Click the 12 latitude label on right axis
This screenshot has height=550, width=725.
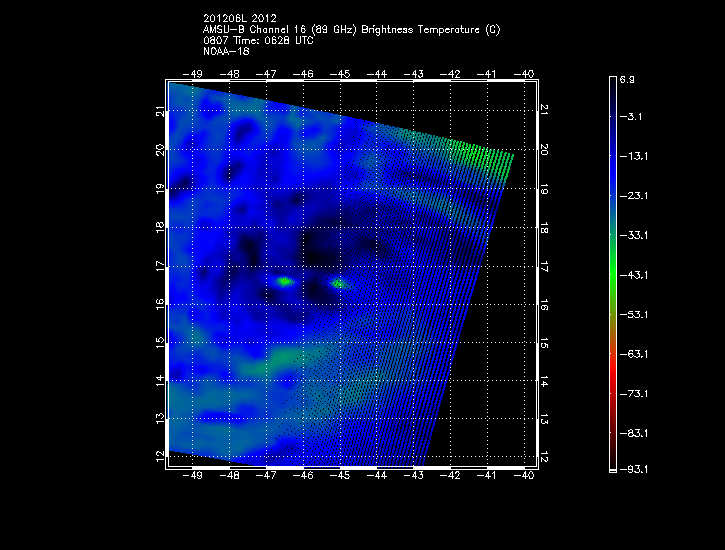click(x=545, y=457)
